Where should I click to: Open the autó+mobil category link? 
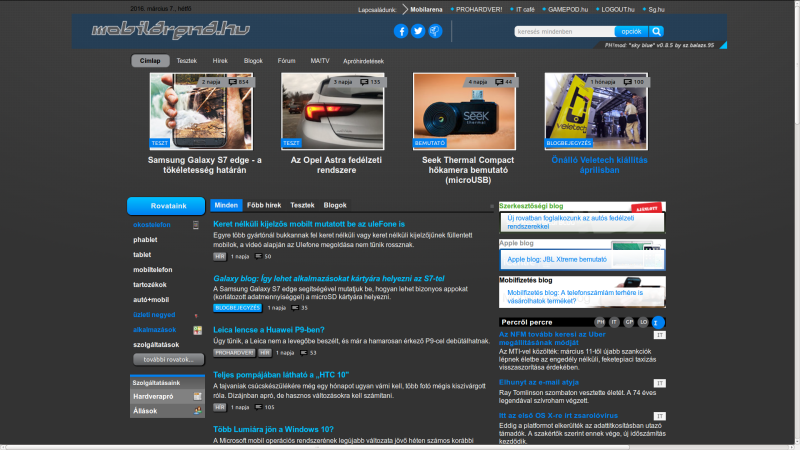(x=151, y=300)
